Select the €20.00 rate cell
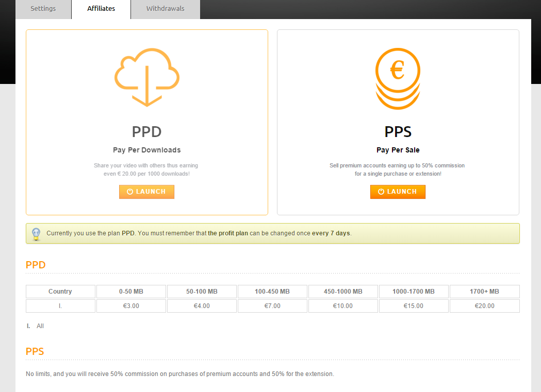Viewport: 541px width, 392px height. [x=484, y=306]
